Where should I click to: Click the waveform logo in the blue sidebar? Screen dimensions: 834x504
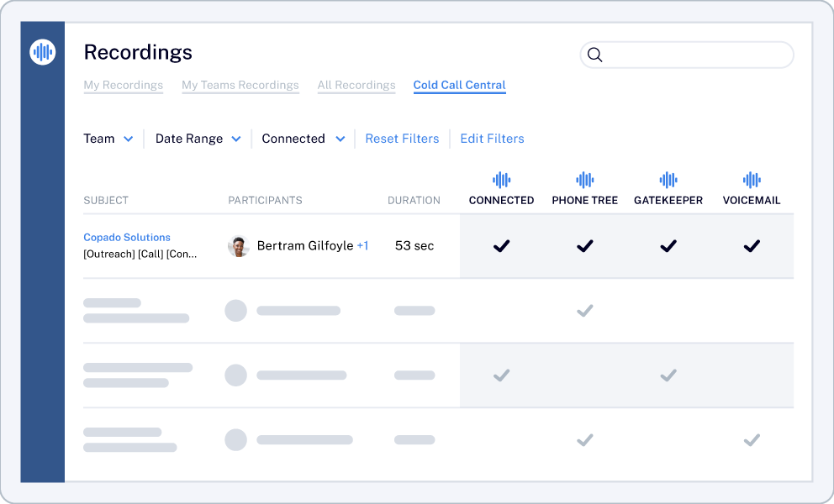click(43, 52)
